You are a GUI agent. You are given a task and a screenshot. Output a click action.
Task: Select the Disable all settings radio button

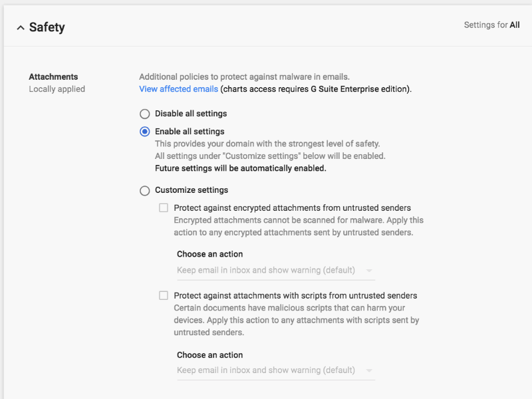click(144, 114)
